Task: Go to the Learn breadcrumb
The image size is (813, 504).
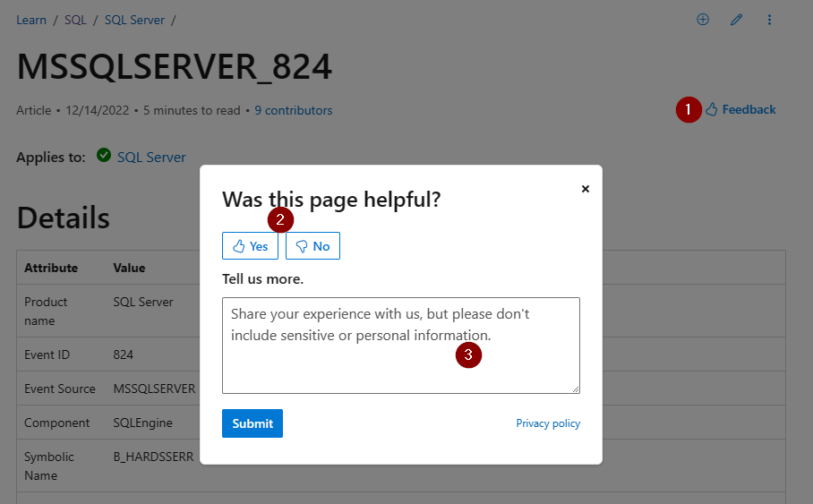Action: [31, 21]
